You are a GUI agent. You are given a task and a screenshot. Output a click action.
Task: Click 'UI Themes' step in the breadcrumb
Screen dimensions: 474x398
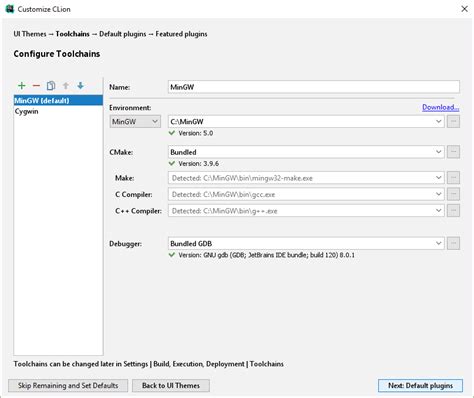30,34
